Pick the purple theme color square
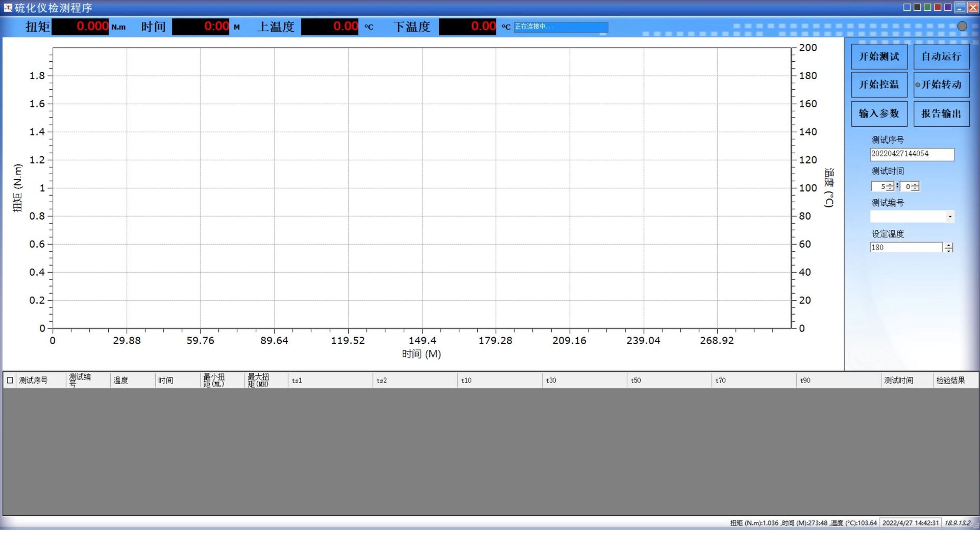This screenshot has height=550, width=980. tap(948, 7)
